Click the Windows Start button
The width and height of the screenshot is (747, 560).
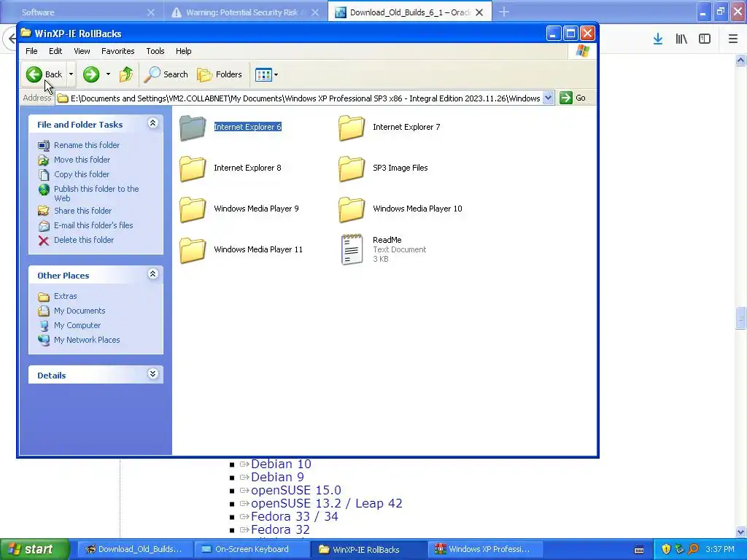pyautogui.click(x=34, y=550)
